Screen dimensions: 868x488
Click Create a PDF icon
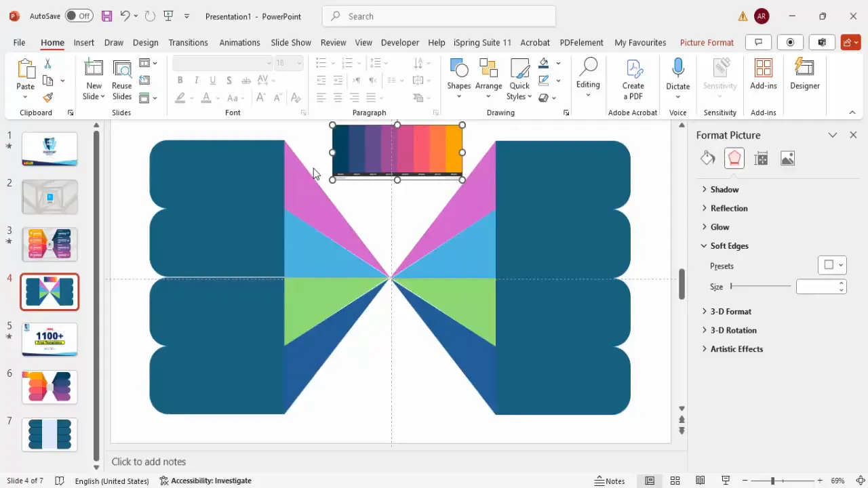tap(633, 79)
